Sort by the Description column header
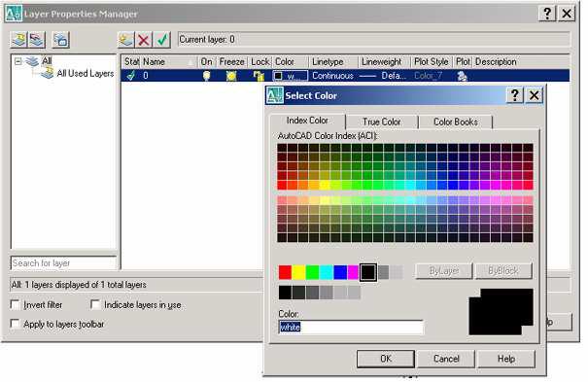The height and width of the screenshot is (382, 588). coord(521,62)
